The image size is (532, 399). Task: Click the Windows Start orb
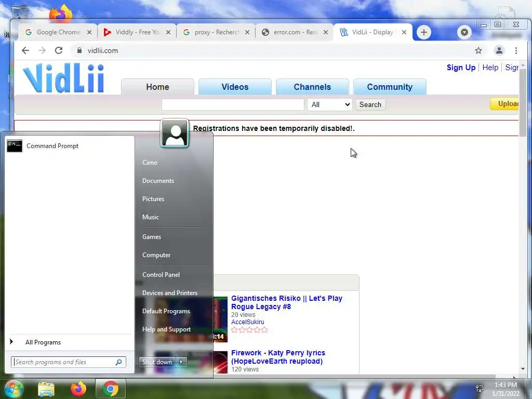pyautogui.click(x=13, y=389)
